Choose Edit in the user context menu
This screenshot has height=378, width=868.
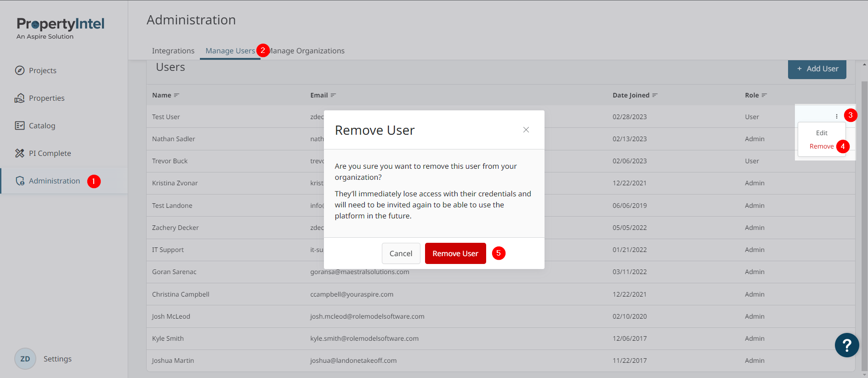click(x=822, y=133)
